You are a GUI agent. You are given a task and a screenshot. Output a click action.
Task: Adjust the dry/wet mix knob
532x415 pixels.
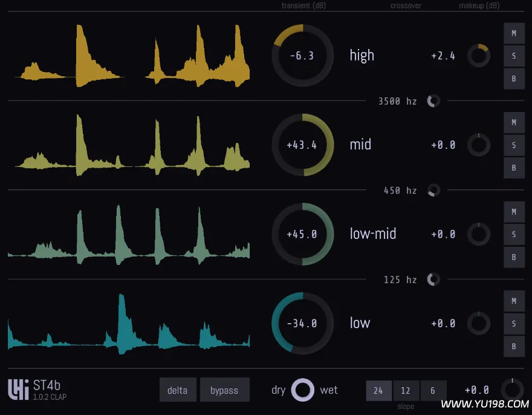pos(303,390)
